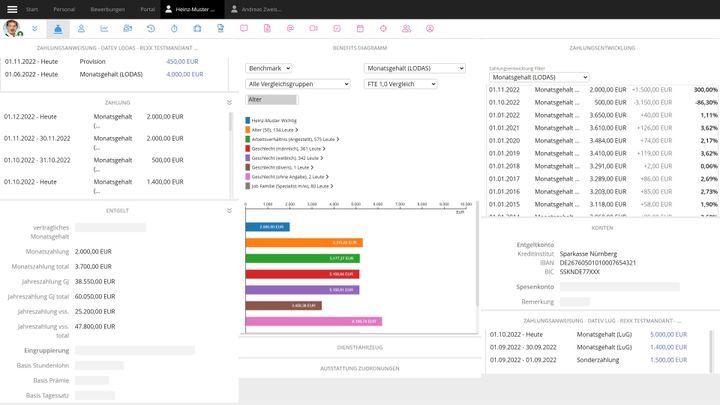Viewport: 720px width, 405px height.
Task: Click the orange Alter (50) legend swatch
Action: point(247,129)
